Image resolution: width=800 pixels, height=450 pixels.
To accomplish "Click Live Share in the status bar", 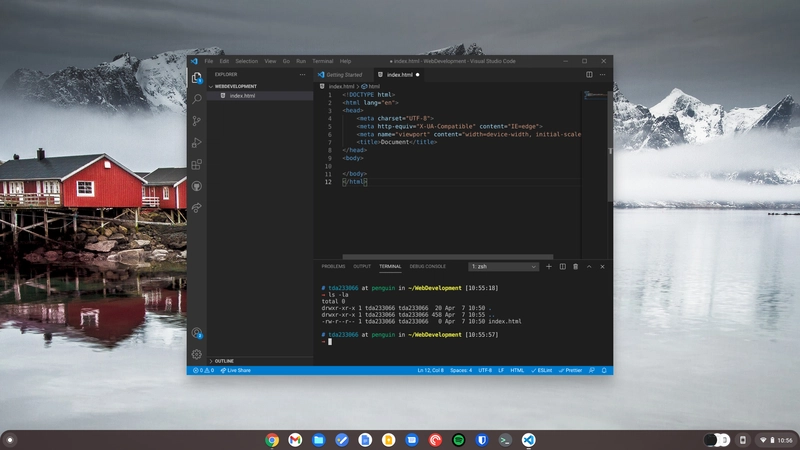I will click(238, 371).
